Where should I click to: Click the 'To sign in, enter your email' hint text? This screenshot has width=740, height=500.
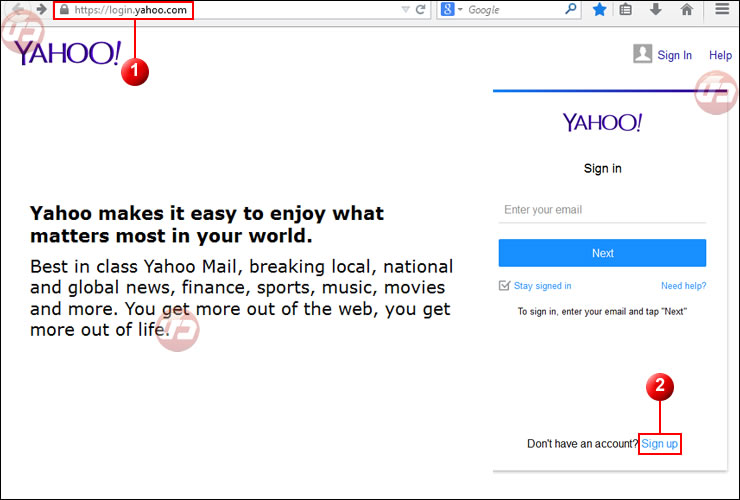tap(602, 312)
